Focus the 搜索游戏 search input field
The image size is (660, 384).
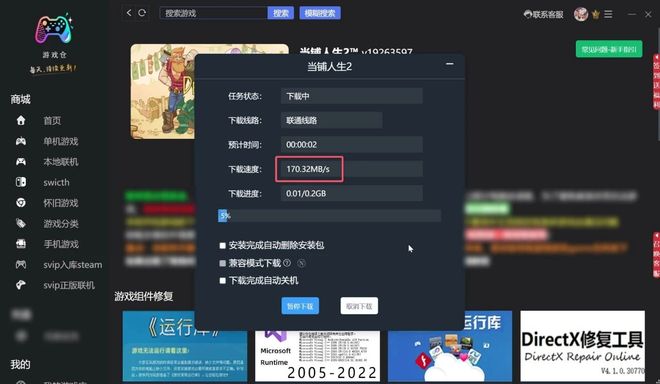point(213,13)
